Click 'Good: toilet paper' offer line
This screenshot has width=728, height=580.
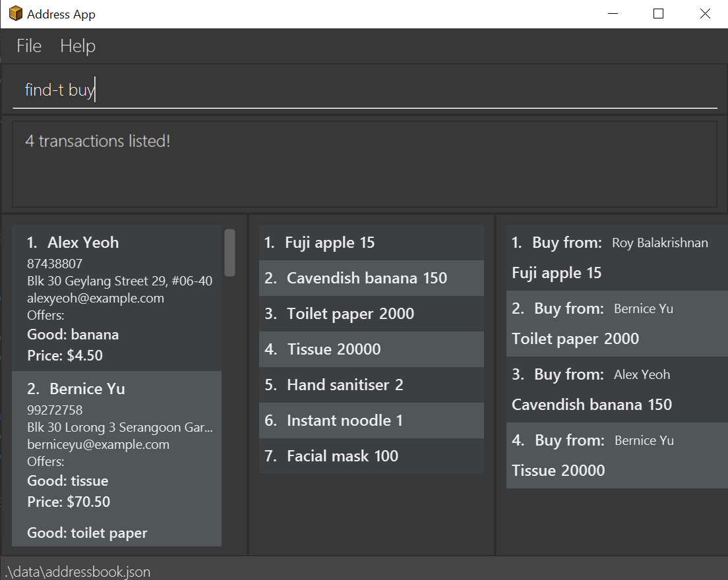pyautogui.click(x=87, y=533)
